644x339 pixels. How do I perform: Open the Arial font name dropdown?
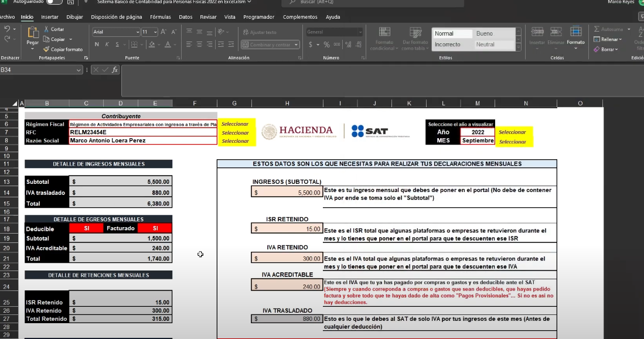[138, 32]
